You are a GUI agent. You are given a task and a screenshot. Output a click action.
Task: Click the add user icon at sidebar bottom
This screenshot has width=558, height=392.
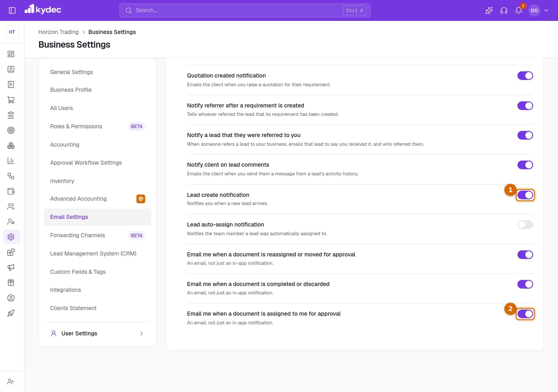[11, 382]
